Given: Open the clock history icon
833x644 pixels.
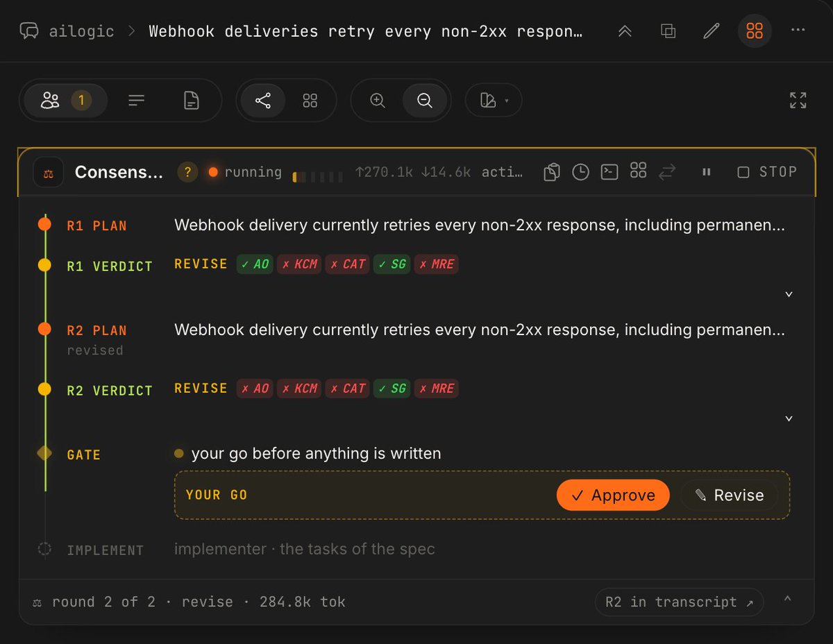Looking at the screenshot, I should (580, 172).
